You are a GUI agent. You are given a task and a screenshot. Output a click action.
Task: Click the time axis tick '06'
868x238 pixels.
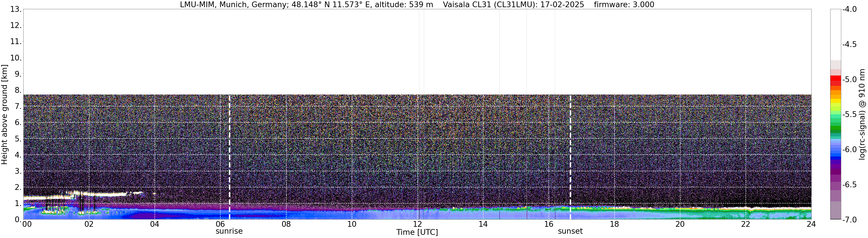(x=220, y=224)
